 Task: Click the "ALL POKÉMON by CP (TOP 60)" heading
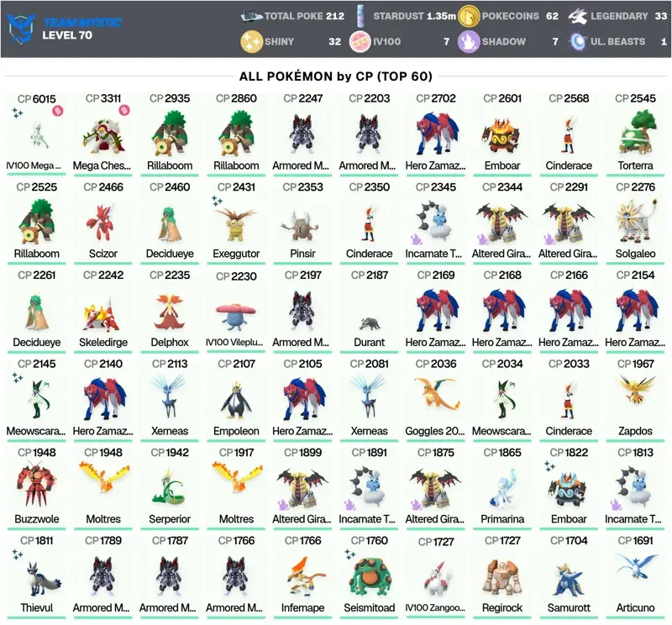pos(335,76)
